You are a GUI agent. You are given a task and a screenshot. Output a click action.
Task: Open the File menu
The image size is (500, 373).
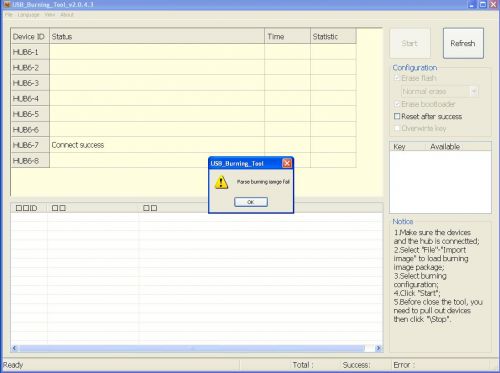coord(9,15)
